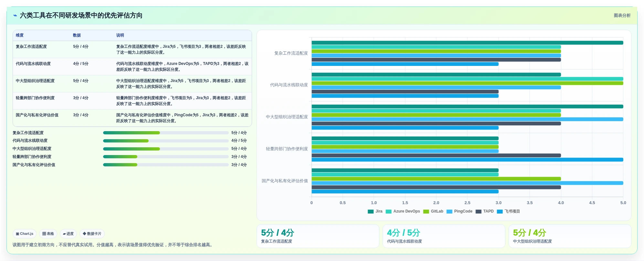Click the description mentioning Azure DevOps为5

click(x=182, y=67)
